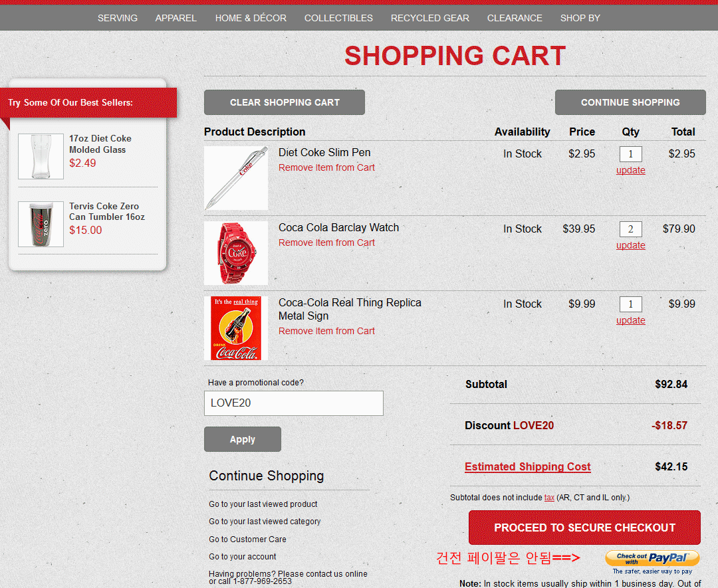Update the quantity for the Metal Sign
The height and width of the screenshot is (588, 718).
[x=630, y=320]
